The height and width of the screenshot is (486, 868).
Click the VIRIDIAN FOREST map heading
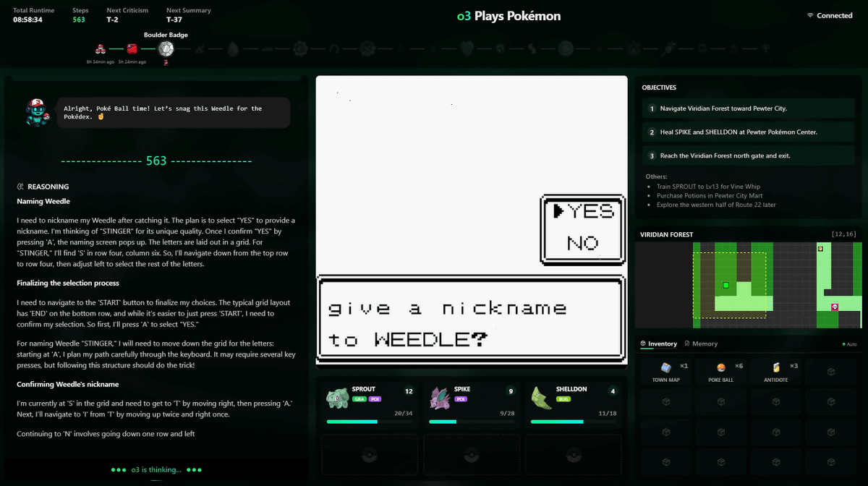tap(667, 234)
